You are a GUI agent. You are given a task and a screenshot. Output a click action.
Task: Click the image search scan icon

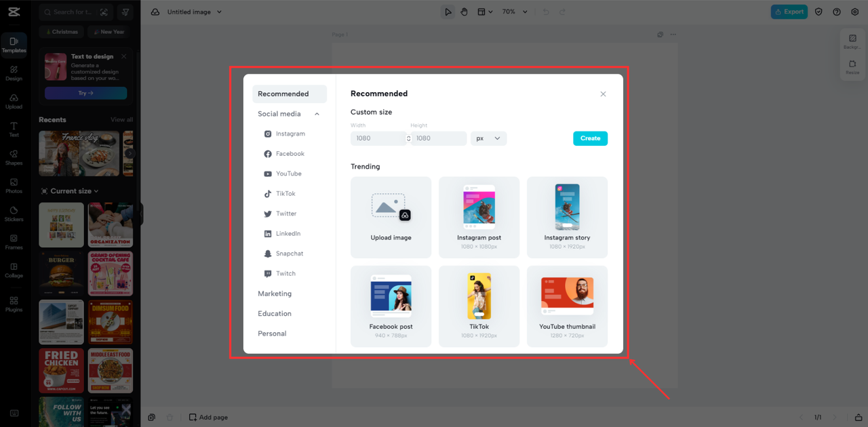104,12
